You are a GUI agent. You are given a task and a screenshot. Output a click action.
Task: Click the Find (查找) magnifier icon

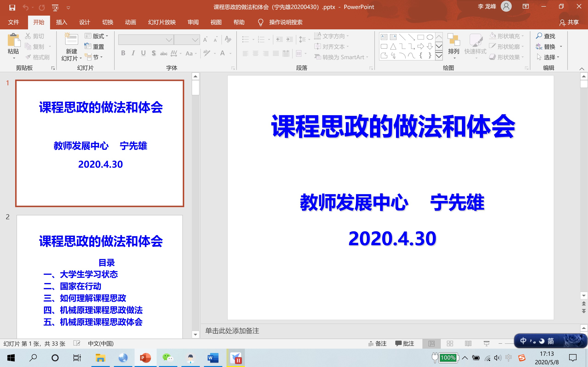point(539,36)
